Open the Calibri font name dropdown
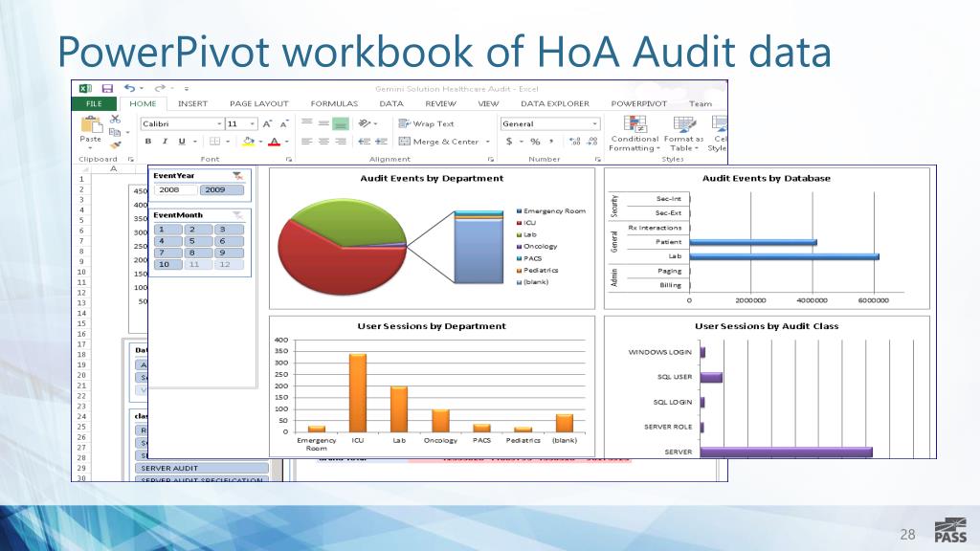 click(x=219, y=123)
